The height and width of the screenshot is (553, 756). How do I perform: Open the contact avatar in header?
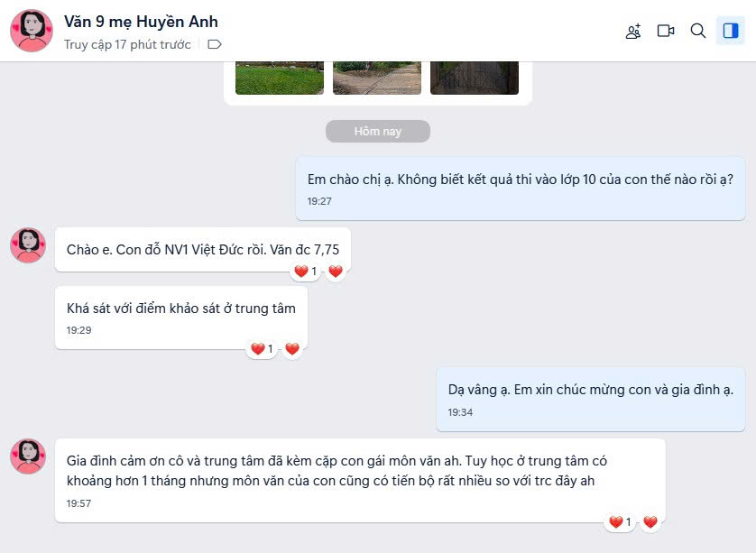point(32,31)
